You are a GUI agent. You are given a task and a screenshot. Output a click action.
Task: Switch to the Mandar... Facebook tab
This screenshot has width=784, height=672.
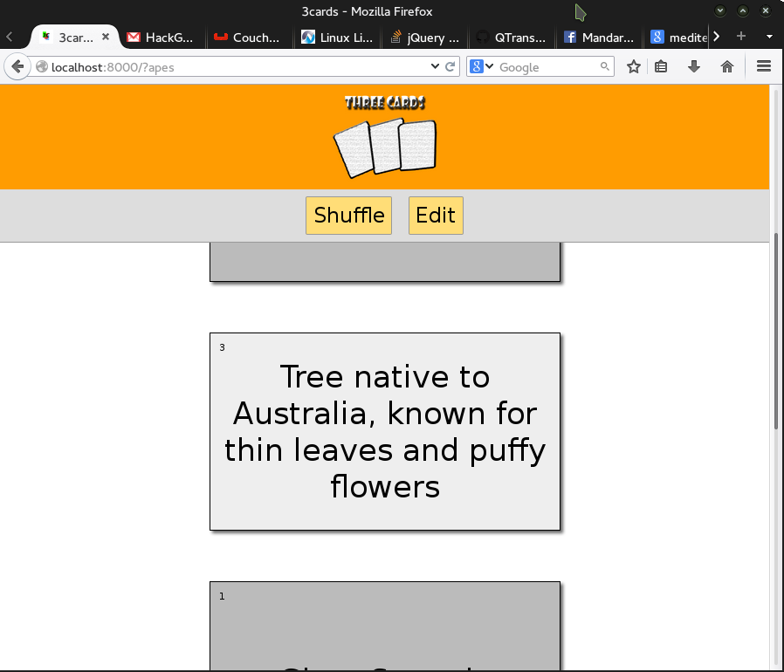point(599,38)
